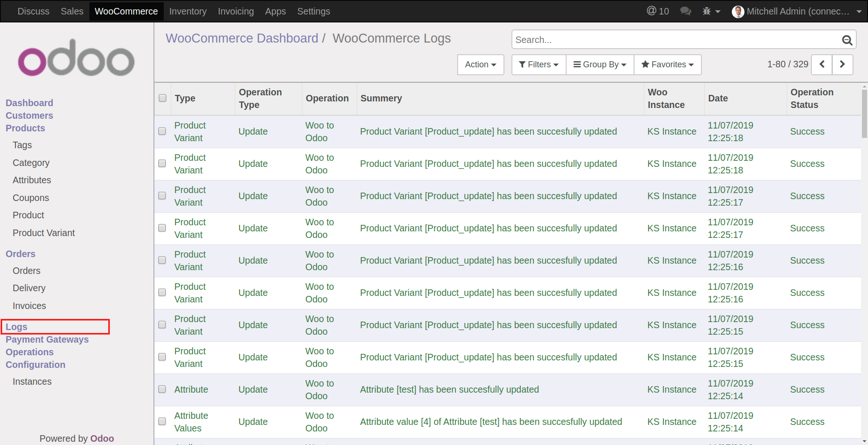The width and height of the screenshot is (868, 445).
Task: Open the Group By dropdown
Action: [x=600, y=65]
